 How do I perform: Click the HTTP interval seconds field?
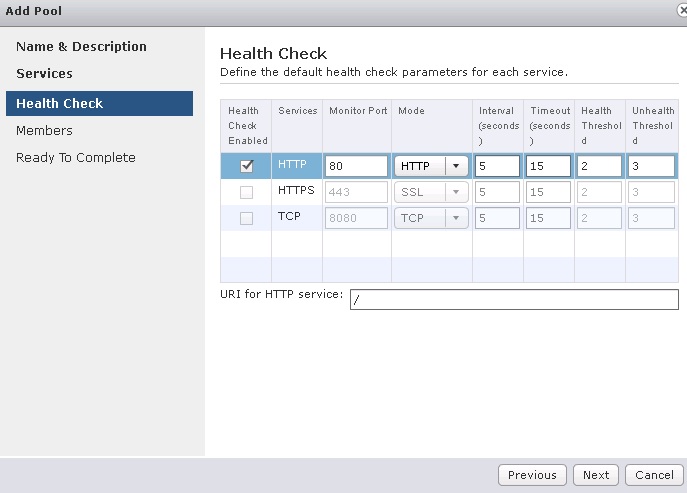point(497,166)
